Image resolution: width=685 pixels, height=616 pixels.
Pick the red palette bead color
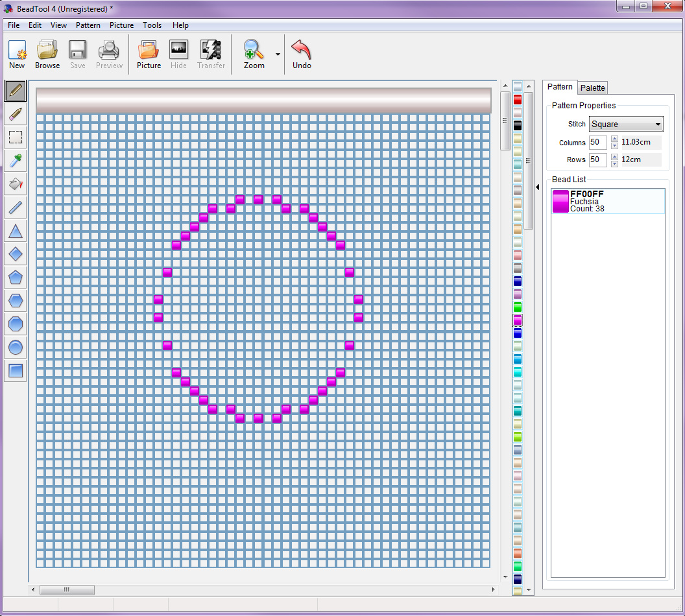coord(517,100)
